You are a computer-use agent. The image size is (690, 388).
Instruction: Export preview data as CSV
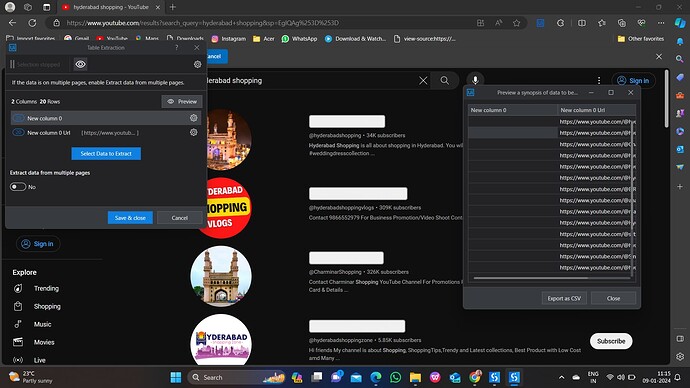pos(564,298)
